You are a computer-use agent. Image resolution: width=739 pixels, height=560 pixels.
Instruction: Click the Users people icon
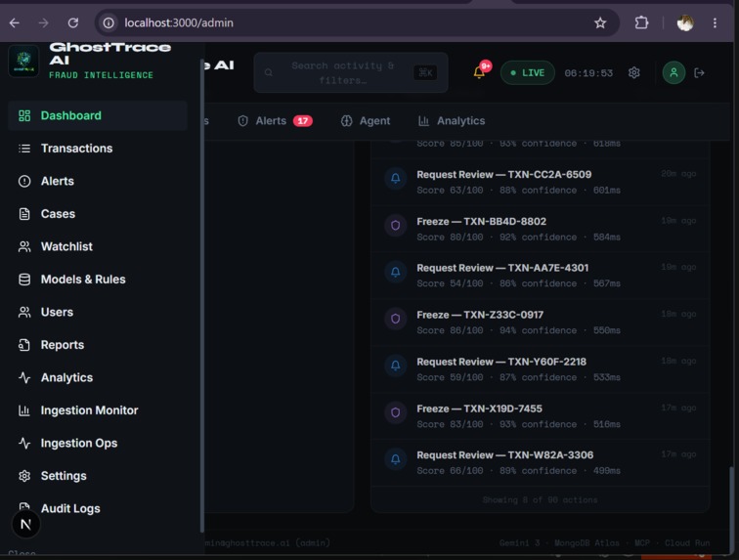(x=24, y=312)
